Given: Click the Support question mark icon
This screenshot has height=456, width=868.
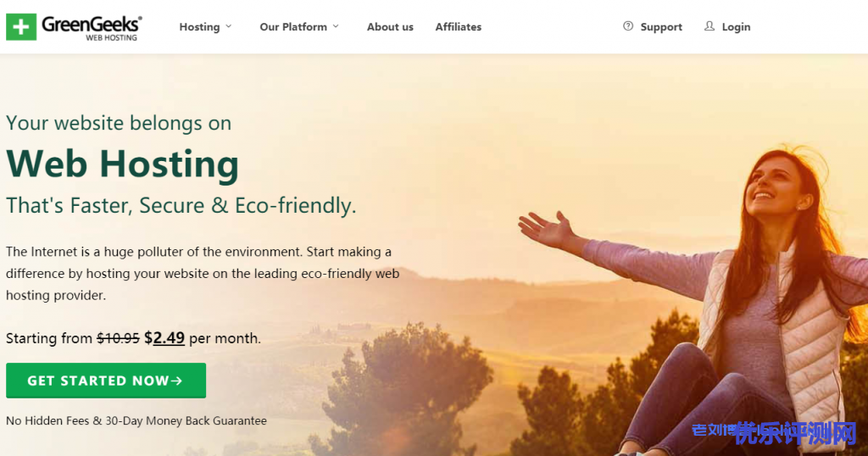Looking at the screenshot, I should [x=628, y=26].
